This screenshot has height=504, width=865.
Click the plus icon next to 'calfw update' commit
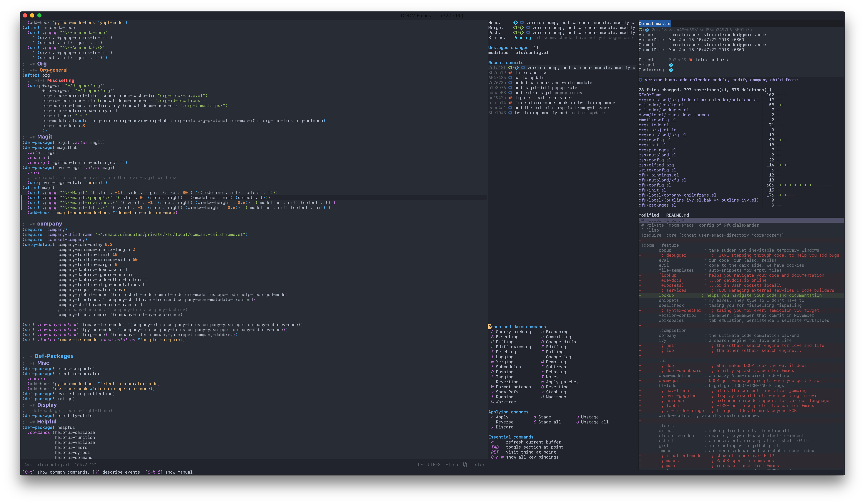click(x=510, y=77)
